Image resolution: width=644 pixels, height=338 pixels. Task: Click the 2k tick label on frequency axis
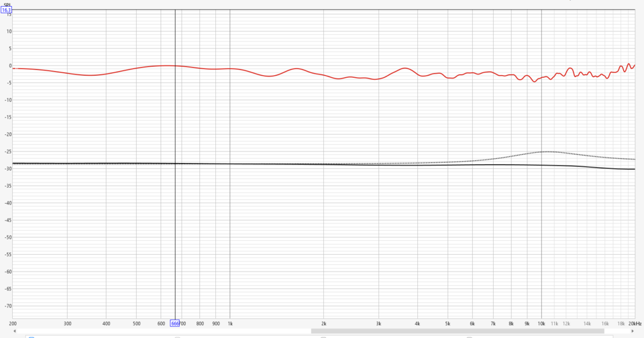click(x=323, y=324)
